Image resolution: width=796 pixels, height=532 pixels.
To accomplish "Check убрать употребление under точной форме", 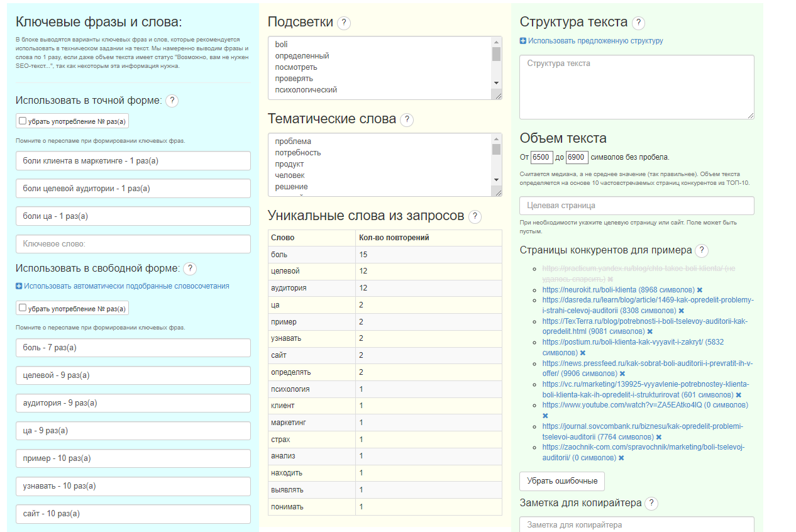I will coord(23,121).
